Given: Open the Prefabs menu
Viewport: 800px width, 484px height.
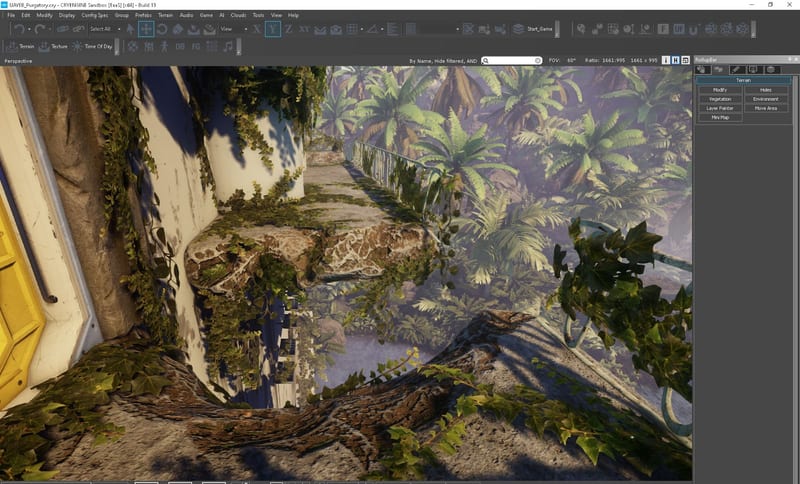Looking at the screenshot, I should (x=143, y=15).
